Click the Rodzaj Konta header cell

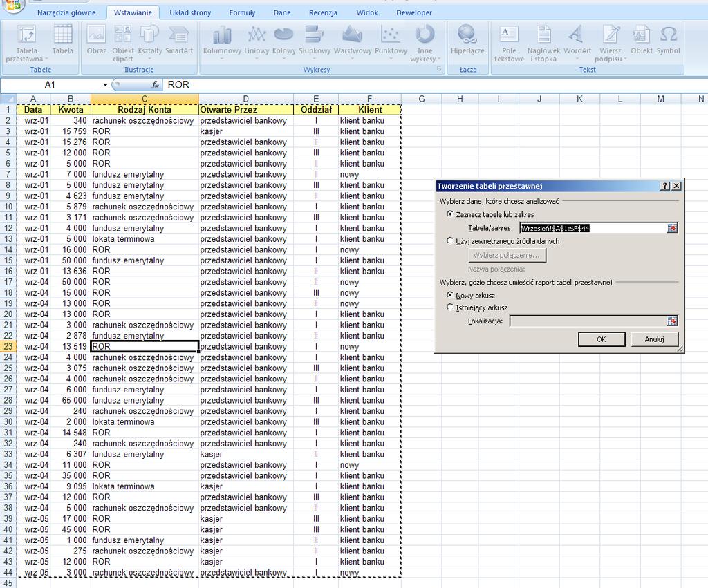pyautogui.click(x=145, y=110)
